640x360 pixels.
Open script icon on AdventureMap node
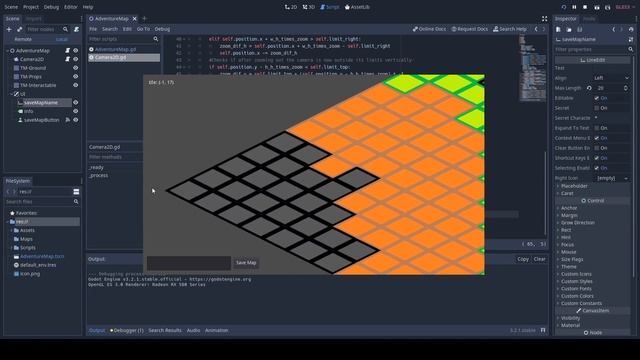[67, 51]
